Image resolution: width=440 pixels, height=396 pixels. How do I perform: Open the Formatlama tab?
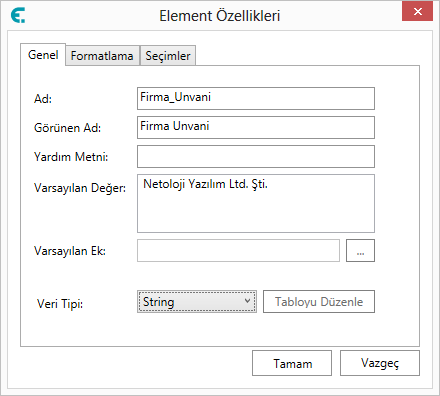pos(102,56)
